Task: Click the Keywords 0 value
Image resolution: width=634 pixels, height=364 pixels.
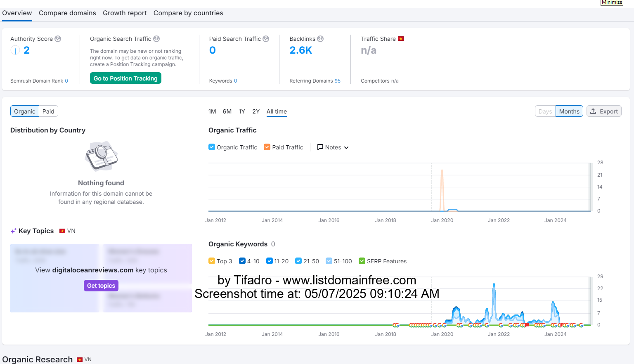Action: pos(235,81)
